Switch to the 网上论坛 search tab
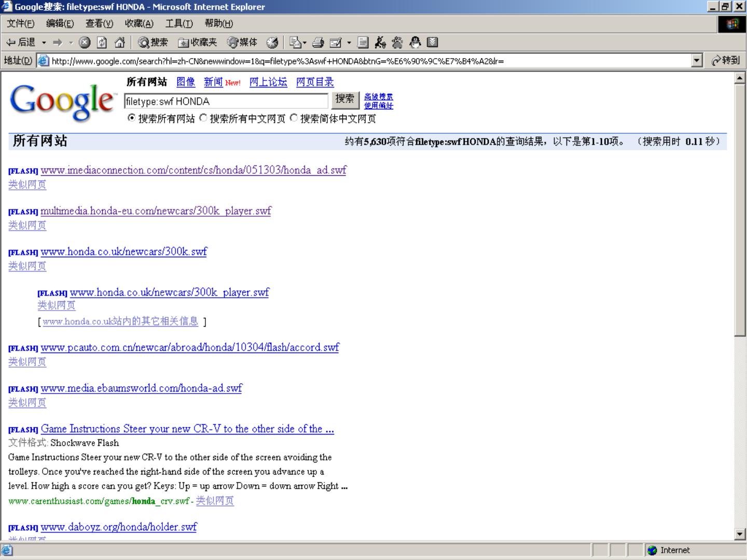 pyautogui.click(x=268, y=82)
